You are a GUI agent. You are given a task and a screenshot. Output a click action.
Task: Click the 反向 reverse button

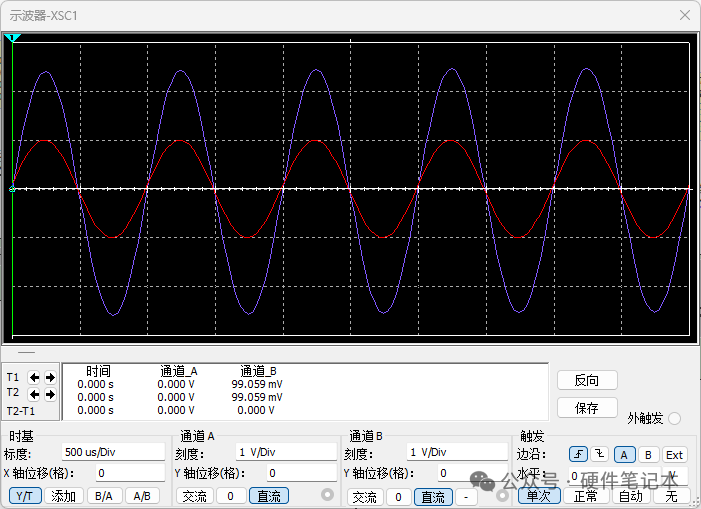587,380
